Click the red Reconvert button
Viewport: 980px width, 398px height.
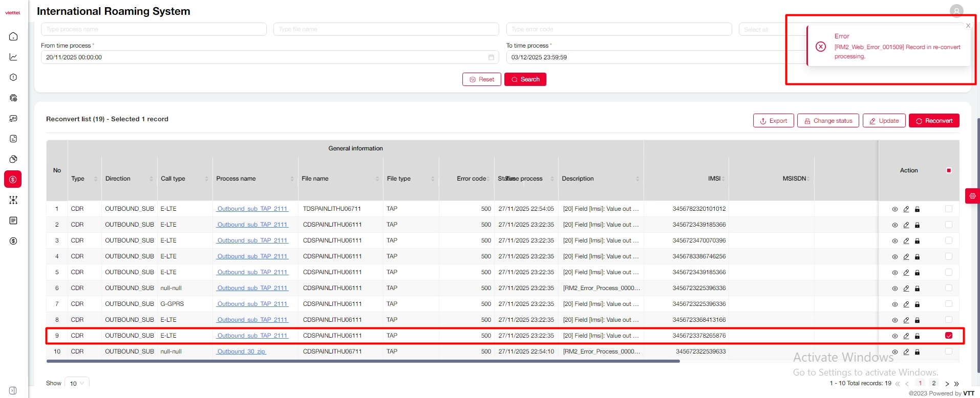pos(933,121)
